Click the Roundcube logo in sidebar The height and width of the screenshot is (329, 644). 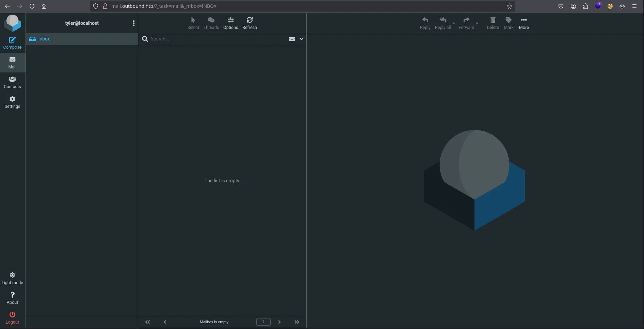coord(13,23)
